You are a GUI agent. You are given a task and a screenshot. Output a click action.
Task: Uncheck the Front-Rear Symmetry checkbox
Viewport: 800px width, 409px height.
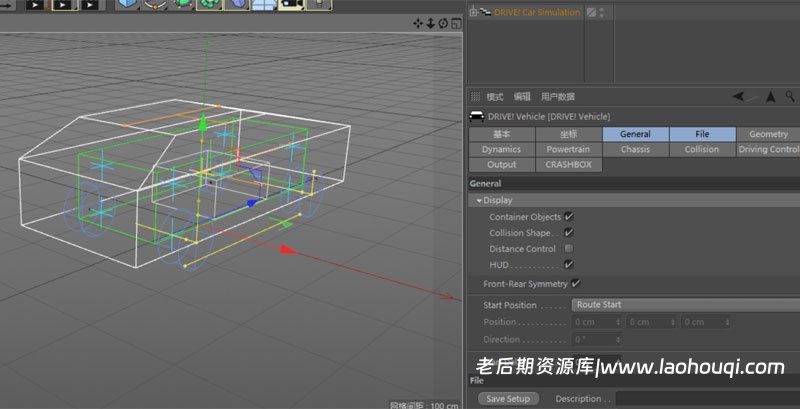point(576,284)
